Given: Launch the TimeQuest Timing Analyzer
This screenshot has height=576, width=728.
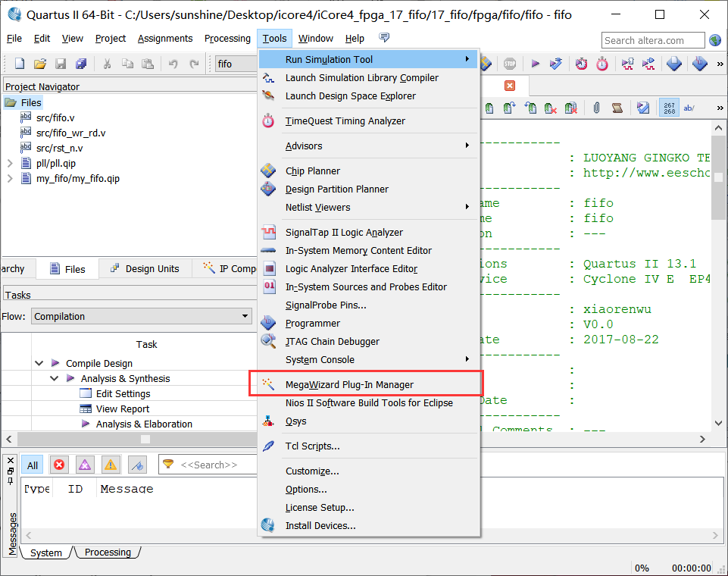Looking at the screenshot, I should [x=345, y=121].
